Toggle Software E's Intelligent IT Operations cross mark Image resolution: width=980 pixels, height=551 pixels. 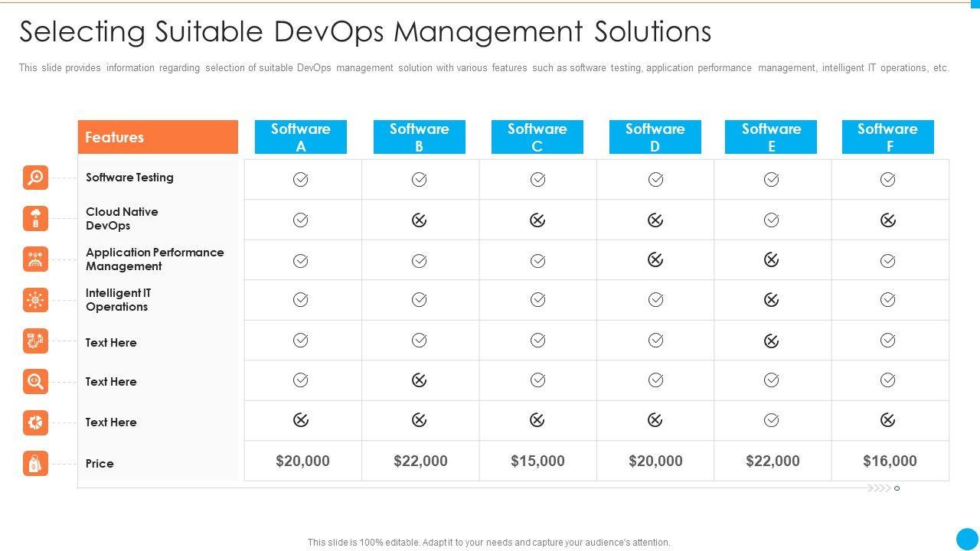(771, 300)
